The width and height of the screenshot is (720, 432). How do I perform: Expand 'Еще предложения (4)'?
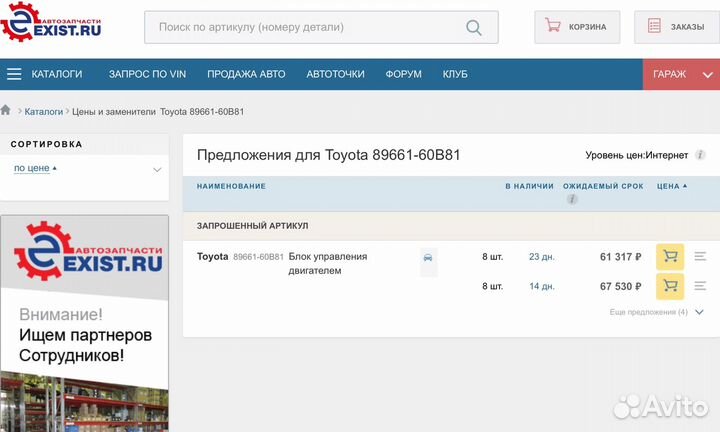pos(657,312)
